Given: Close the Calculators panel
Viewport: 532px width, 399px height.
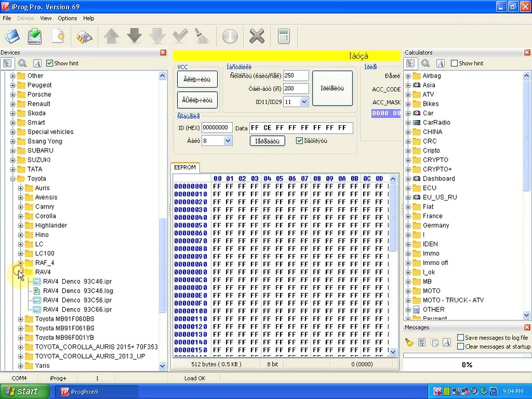Looking at the screenshot, I should coord(528,52).
